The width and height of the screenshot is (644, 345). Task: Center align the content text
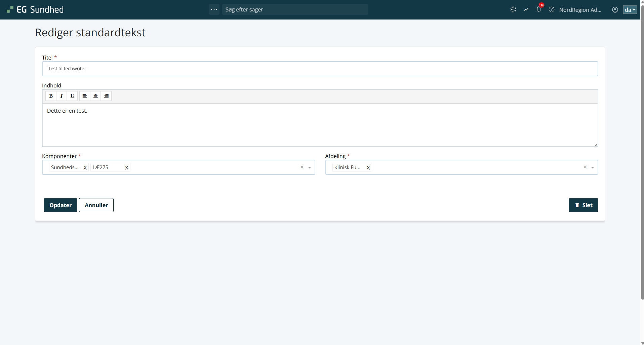95,96
